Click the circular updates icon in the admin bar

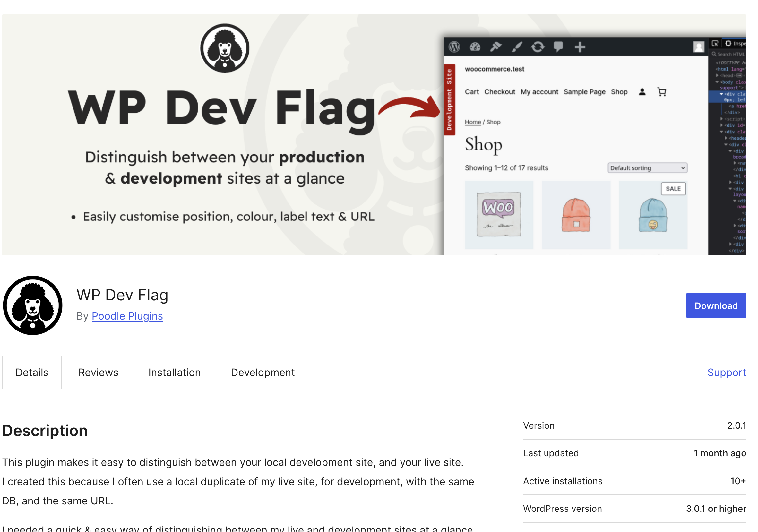point(538,47)
